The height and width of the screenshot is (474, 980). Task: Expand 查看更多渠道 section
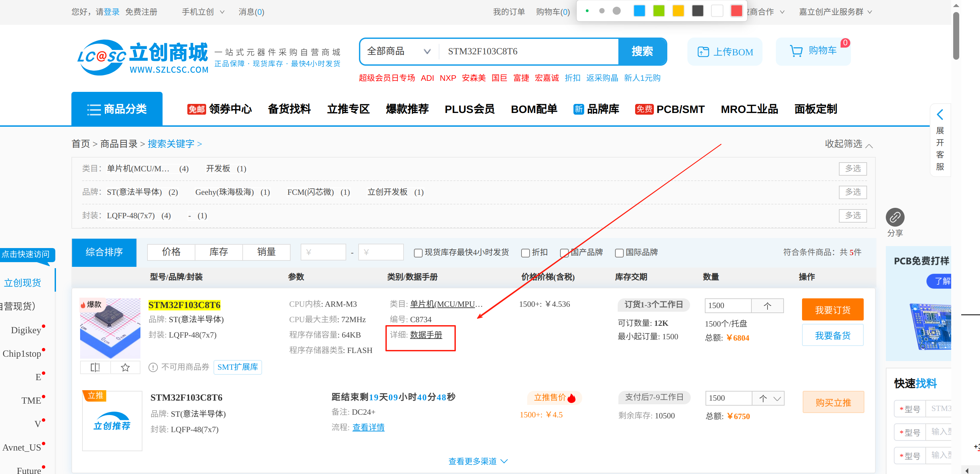[478, 461]
